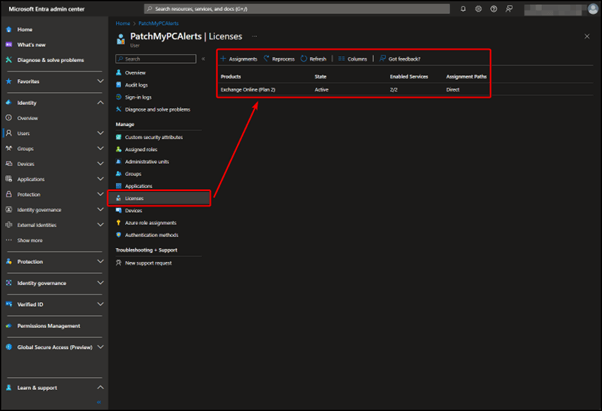This screenshot has width=602, height=411.
Task: Close the Licenses blade with the X
Action: (x=587, y=36)
